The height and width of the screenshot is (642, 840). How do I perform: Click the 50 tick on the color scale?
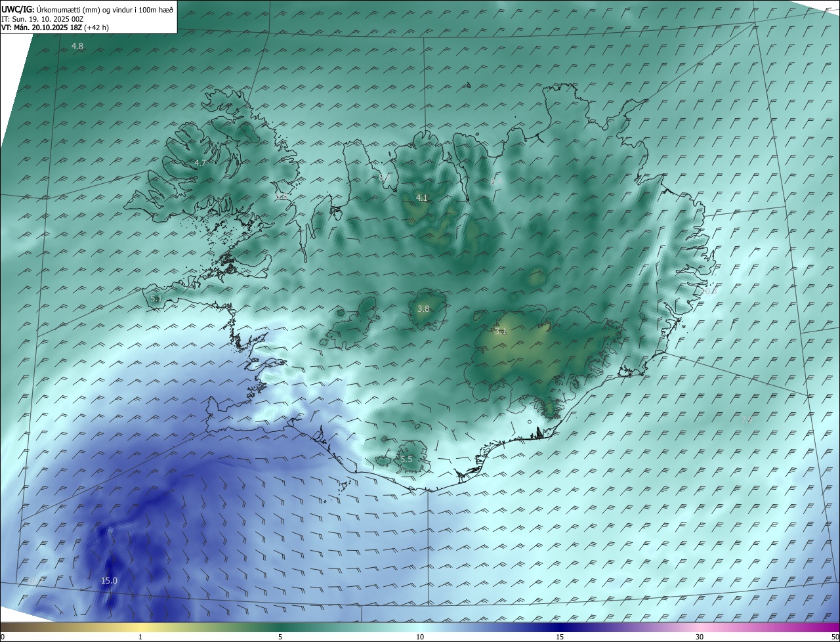835,637
